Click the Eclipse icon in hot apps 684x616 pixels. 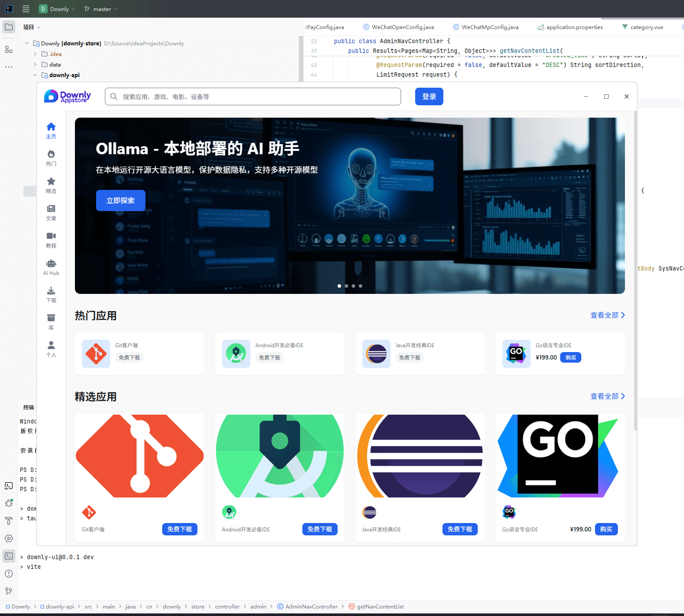[x=376, y=354]
